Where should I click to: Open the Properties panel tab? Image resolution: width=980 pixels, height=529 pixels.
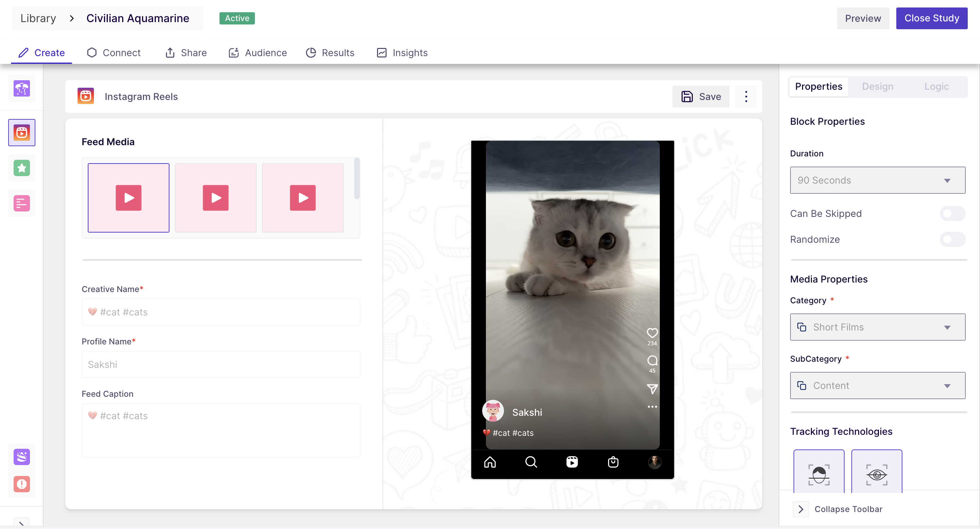[819, 87]
